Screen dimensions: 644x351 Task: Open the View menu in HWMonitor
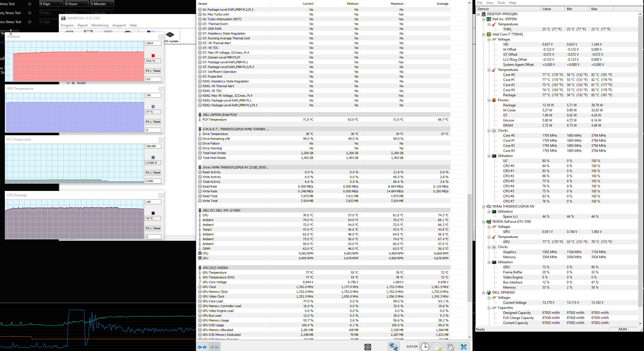(x=490, y=3)
